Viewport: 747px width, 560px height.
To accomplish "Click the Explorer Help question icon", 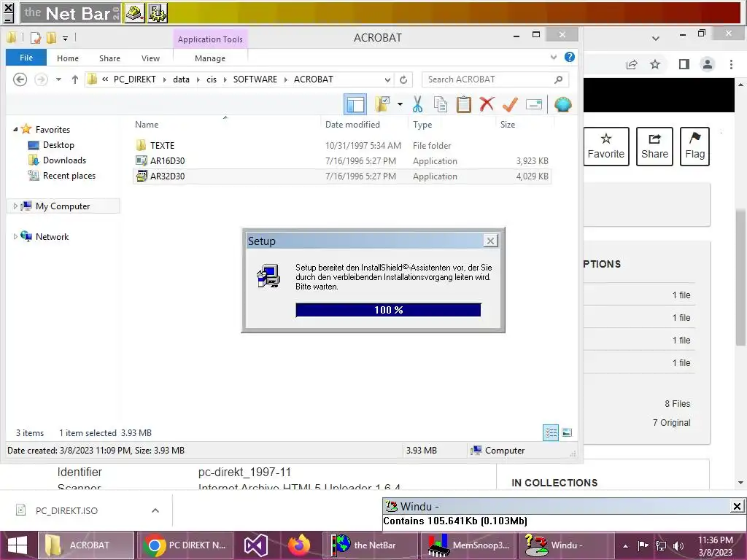I will 569,57.
